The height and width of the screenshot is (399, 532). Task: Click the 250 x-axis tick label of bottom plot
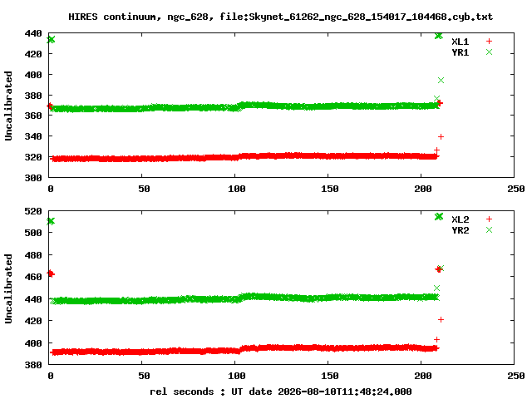click(516, 376)
